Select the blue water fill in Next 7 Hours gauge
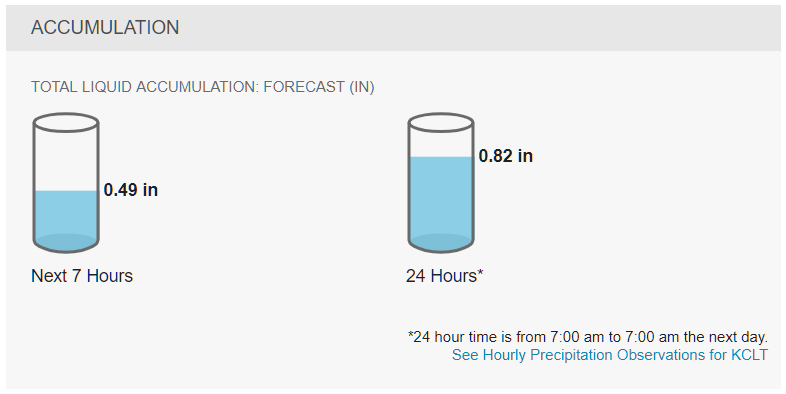 point(66,220)
